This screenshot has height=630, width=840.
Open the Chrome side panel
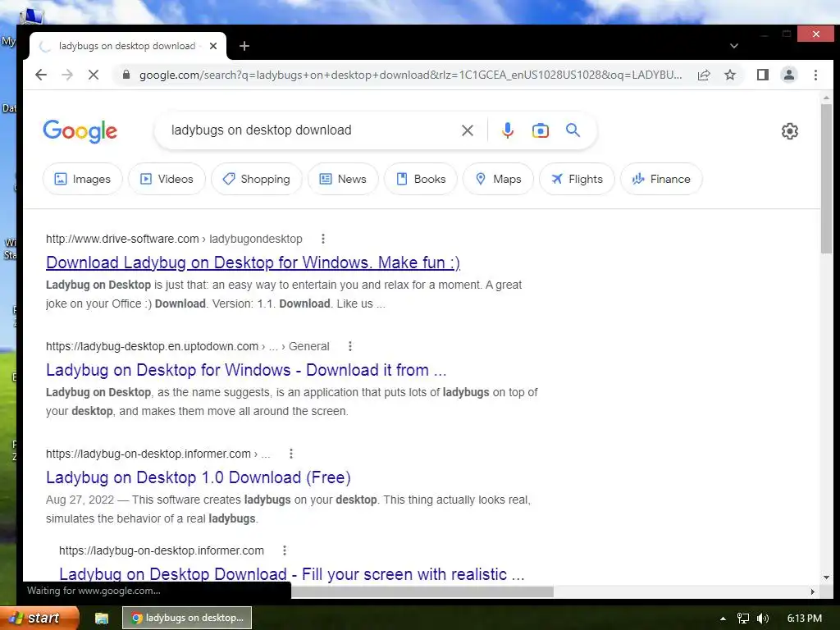pos(762,75)
